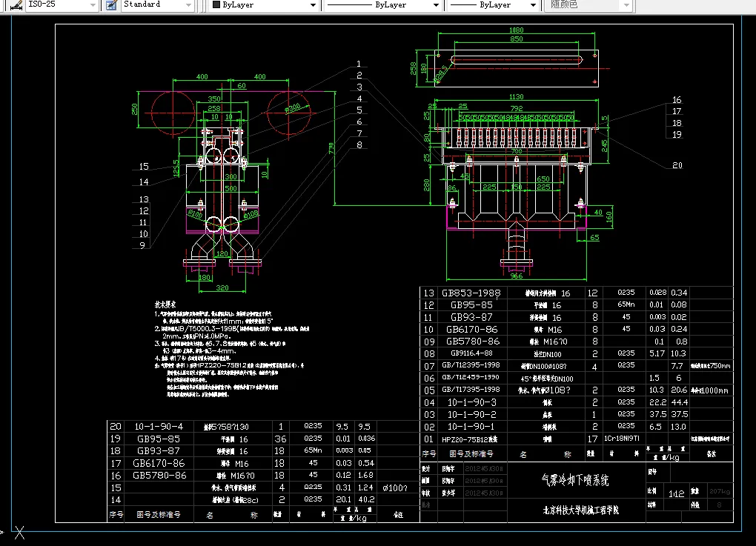Select parts list cell GB853-1988
The width and height of the screenshot is (756, 546).
coord(471,293)
